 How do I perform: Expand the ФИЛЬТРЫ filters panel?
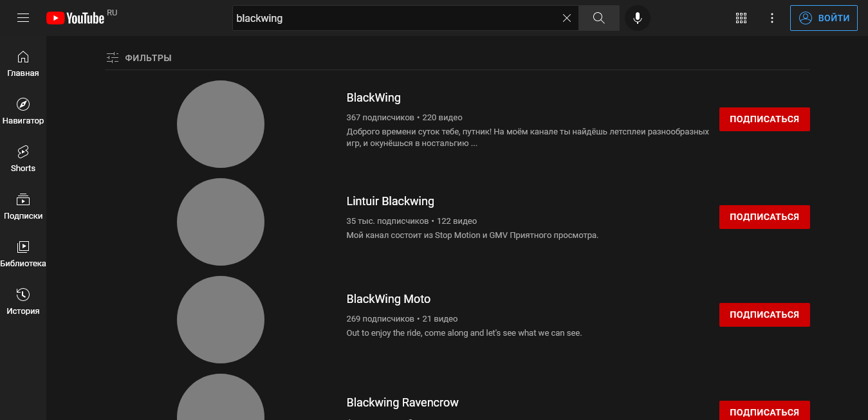[x=139, y=58]
